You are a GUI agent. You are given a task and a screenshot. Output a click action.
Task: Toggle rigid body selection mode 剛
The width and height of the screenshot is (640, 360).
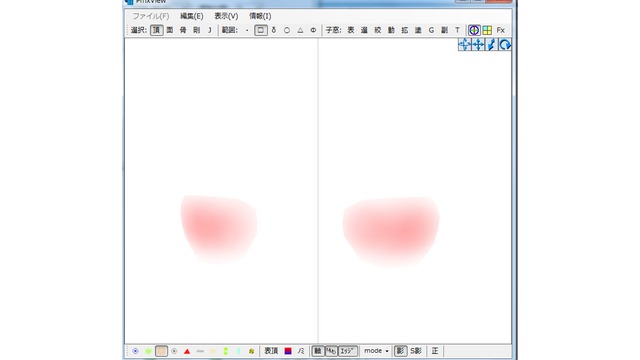(x=197, y=30)
